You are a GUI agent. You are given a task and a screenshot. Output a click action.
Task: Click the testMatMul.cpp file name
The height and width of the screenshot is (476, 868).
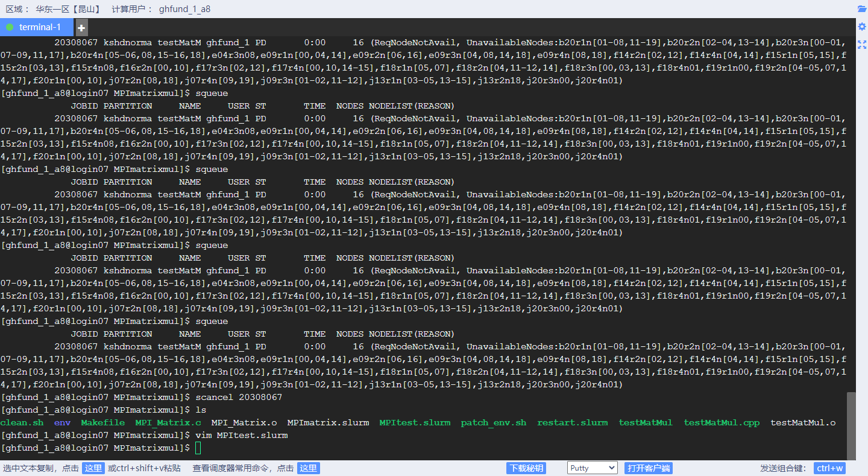tap(722, 422)
